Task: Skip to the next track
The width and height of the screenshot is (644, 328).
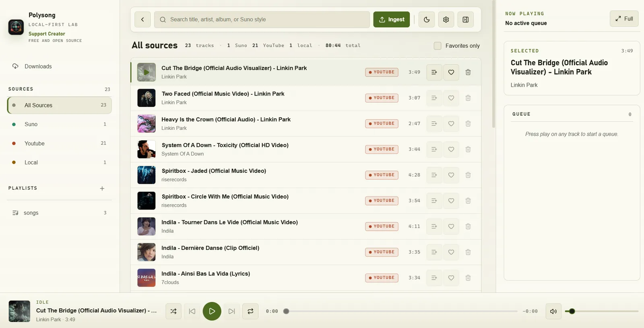Action: point(231,311)
